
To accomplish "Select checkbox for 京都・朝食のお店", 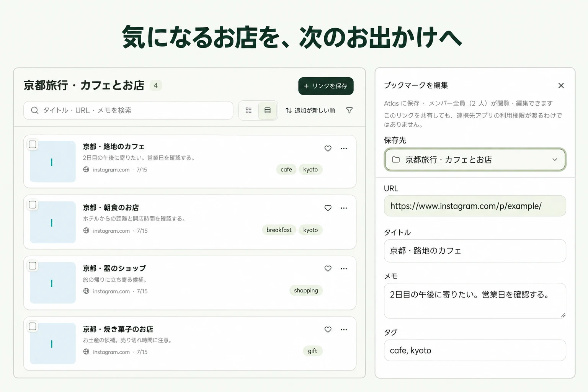I will pos(33,205).
